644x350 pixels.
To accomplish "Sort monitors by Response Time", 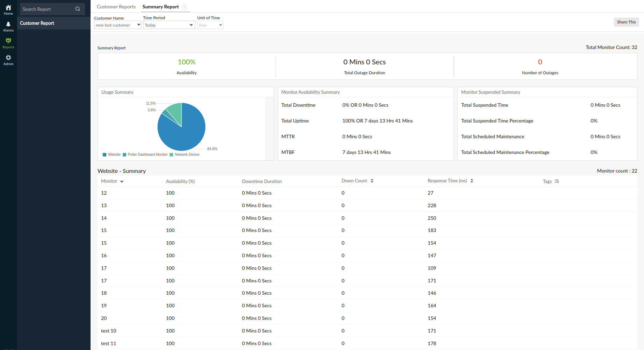I will 472,181.
